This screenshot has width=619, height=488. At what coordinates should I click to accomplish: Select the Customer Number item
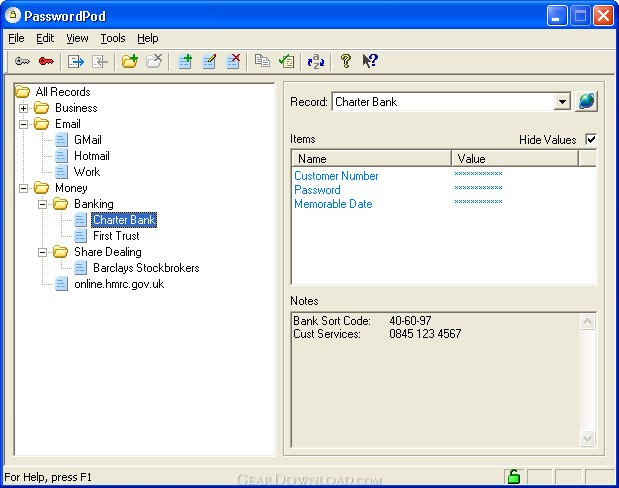tap(336, 176)
